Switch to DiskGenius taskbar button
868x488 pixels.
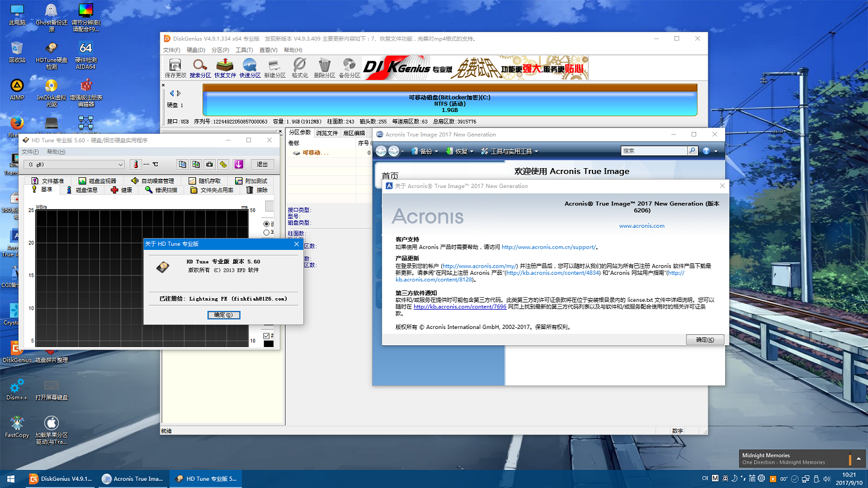[x=61, y=479]
